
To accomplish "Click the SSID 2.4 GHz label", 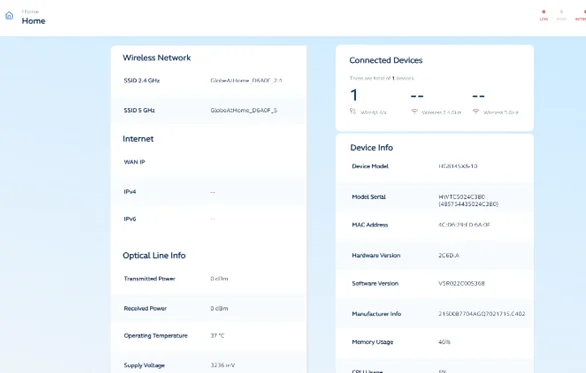I will pyautogui.click(x=142, y=80).
